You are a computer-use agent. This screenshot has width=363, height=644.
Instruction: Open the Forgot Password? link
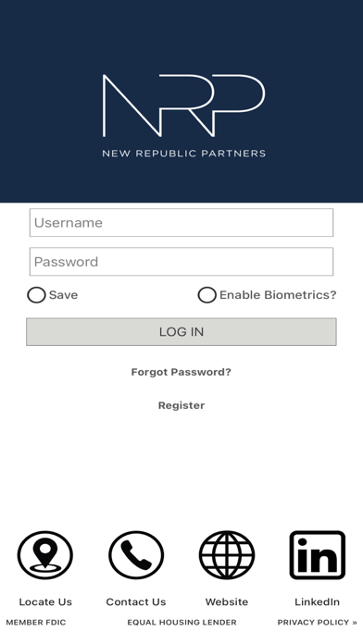[x=181, y=372]
